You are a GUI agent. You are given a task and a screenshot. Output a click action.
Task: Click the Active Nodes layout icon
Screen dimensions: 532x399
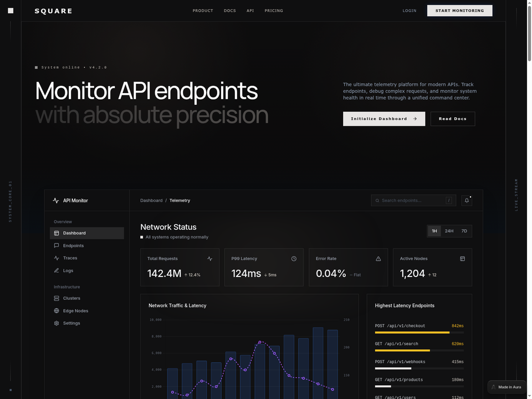pos(462,259)
